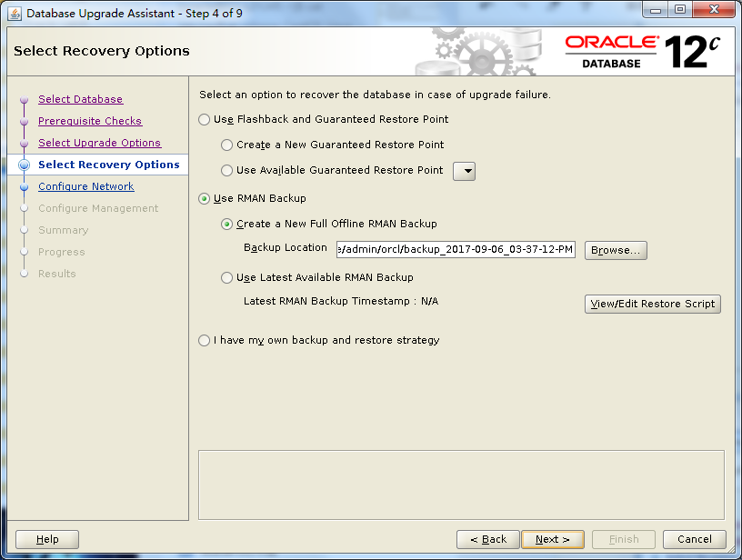Open Select Upgrade Options step
The image size is (742, 560).
pyautogui.click(x=99, y=143)
